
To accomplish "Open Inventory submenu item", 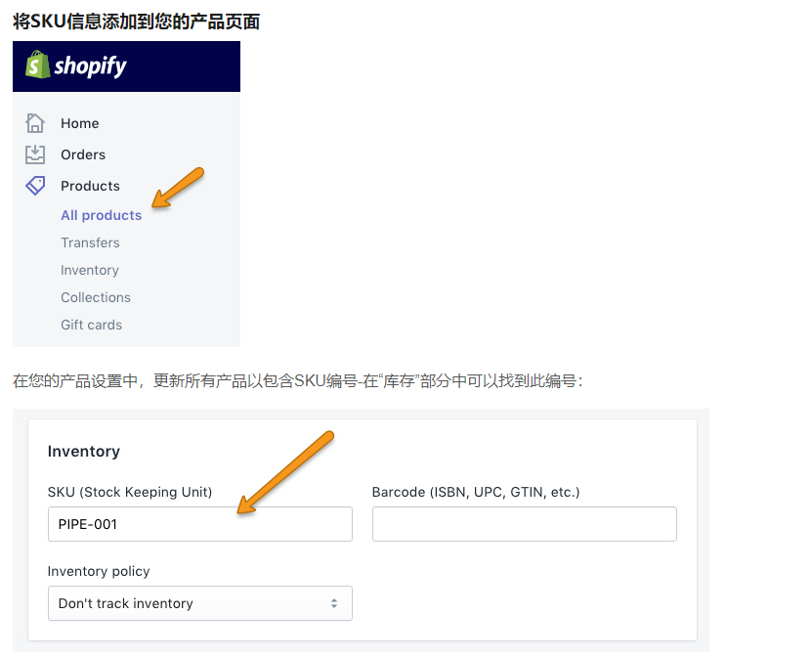I will pos(90,270).
